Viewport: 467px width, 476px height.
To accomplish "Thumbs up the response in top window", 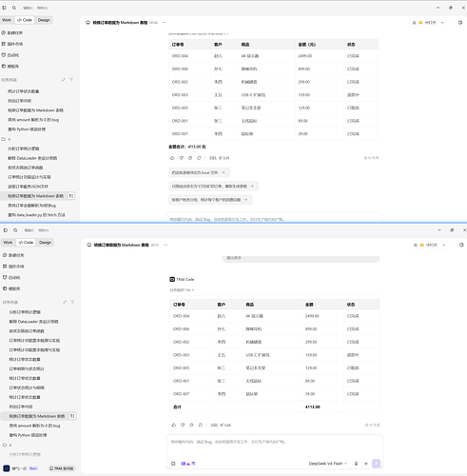I will 172,158.
